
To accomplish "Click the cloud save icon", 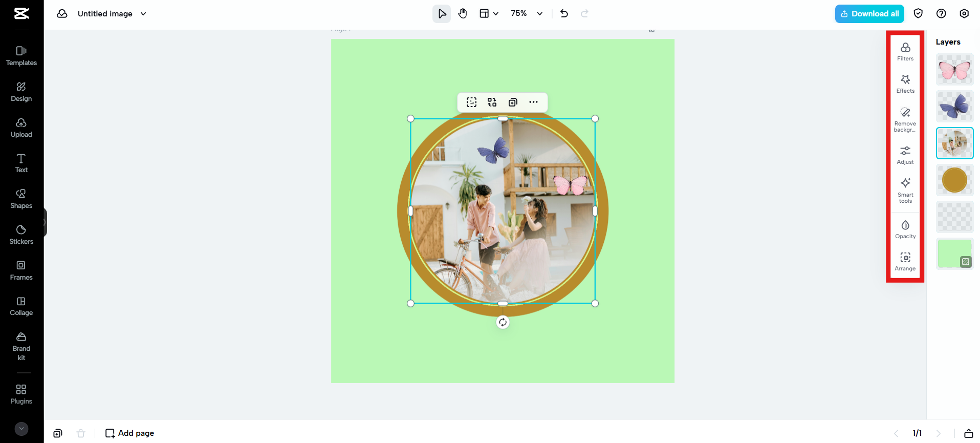I will [62, 14].
